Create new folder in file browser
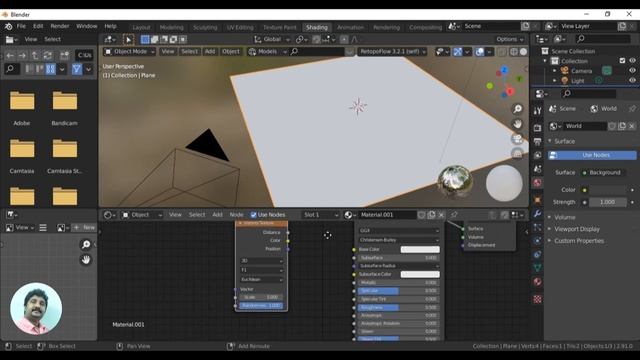The width and height of the screenshot is (640, 360). (x=64, y=56)
